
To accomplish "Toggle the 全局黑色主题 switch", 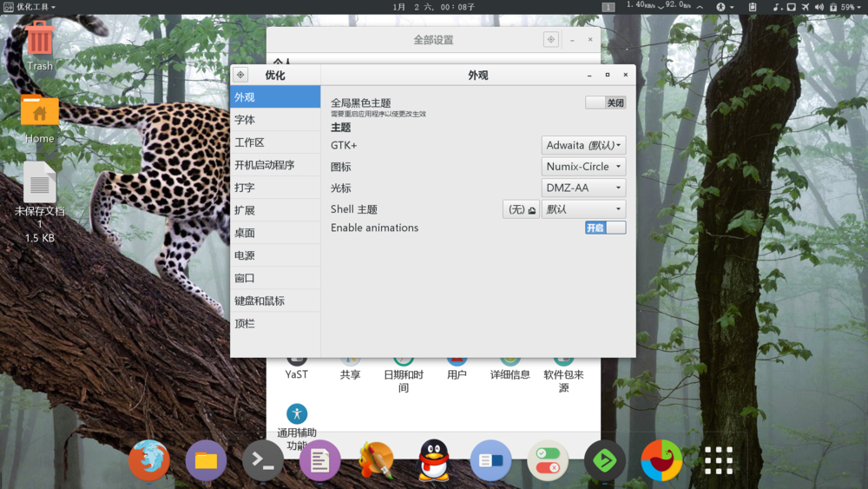I will (606, 102).
